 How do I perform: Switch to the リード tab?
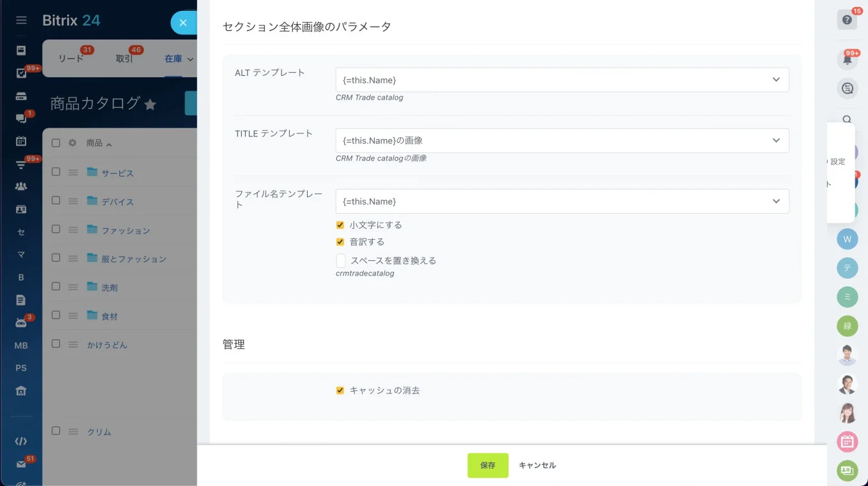tap(71, 59)
